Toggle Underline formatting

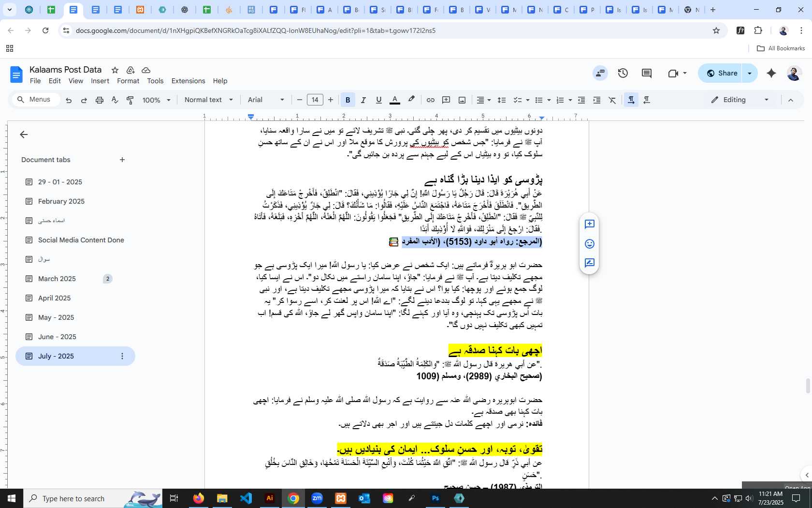379,100
